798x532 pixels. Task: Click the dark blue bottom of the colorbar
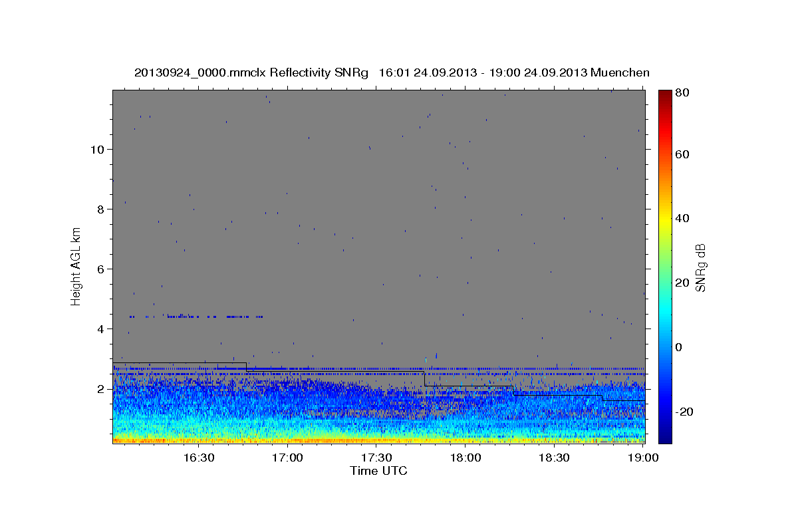point(665,436)
